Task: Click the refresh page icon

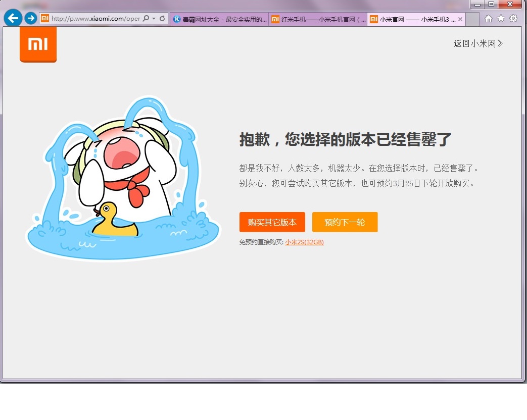Action: click(x=162, y=19)
